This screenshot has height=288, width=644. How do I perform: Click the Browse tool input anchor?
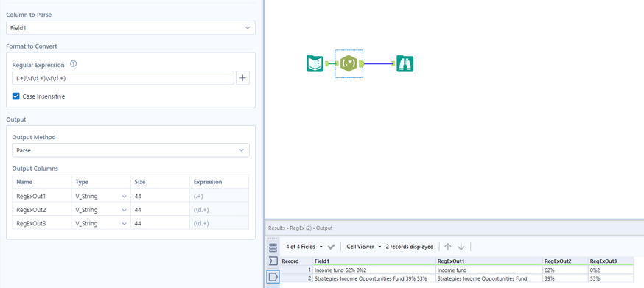[x=393, y=63]
